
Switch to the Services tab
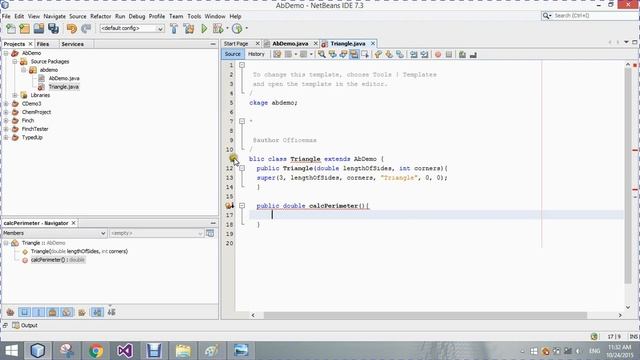73,44
